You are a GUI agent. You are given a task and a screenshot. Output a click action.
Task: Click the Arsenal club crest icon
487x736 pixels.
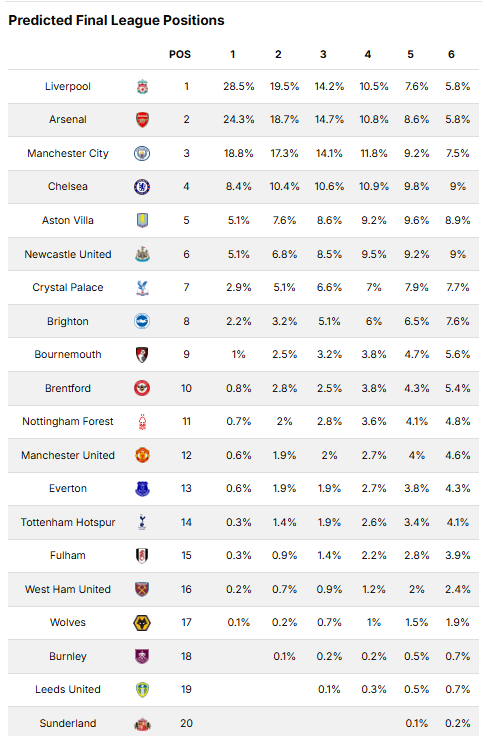click(142, 120)
